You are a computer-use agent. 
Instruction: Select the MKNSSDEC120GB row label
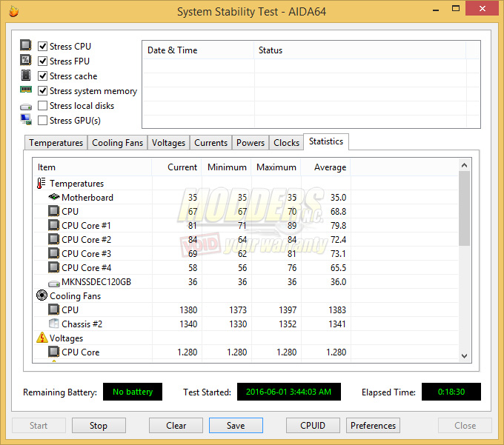point(96,282)
